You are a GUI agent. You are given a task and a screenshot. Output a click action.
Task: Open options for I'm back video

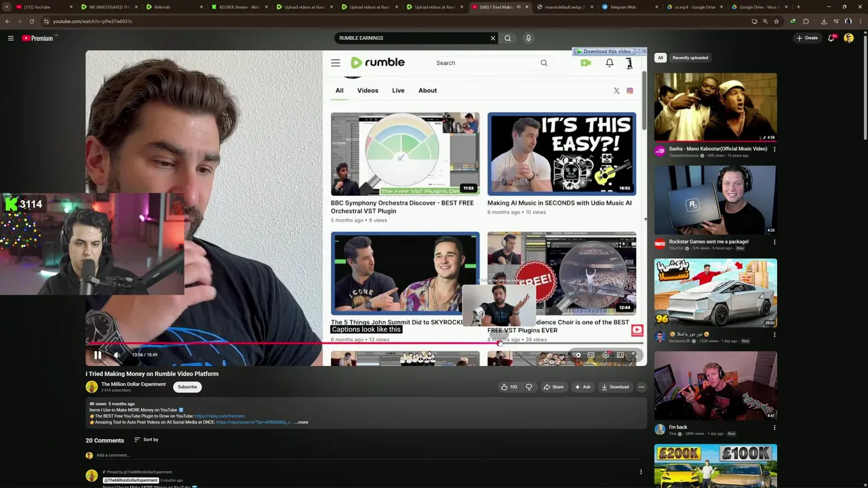(774, 428)
